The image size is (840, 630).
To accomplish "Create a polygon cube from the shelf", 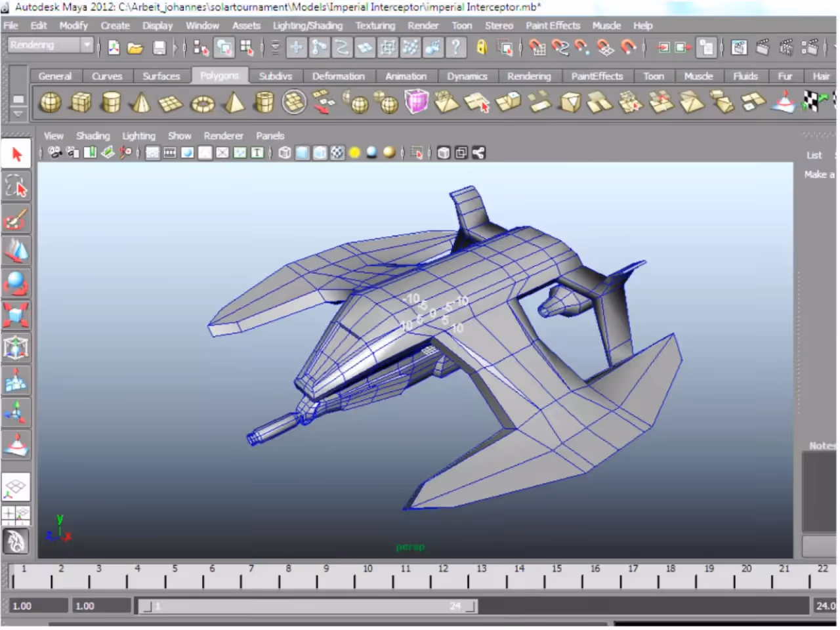I will tap(81, 102).
